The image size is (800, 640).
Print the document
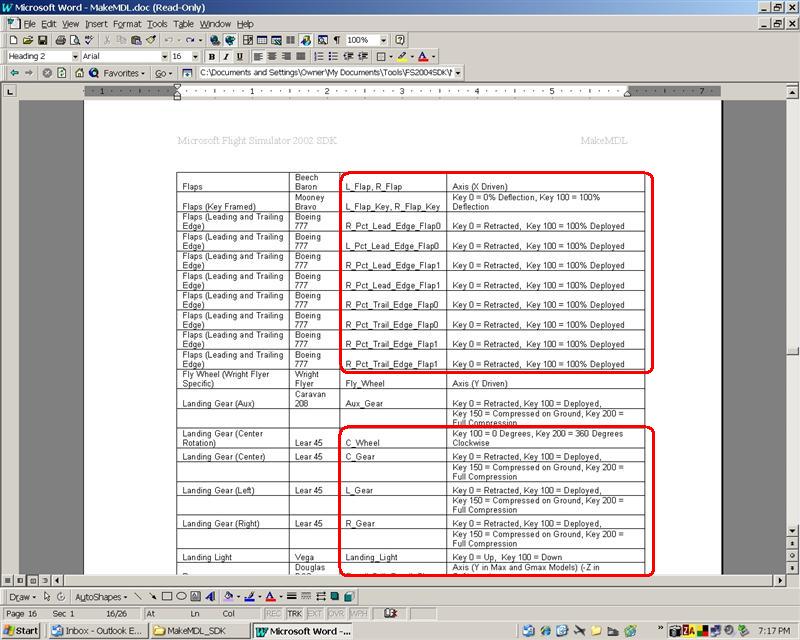coord(61,40)
